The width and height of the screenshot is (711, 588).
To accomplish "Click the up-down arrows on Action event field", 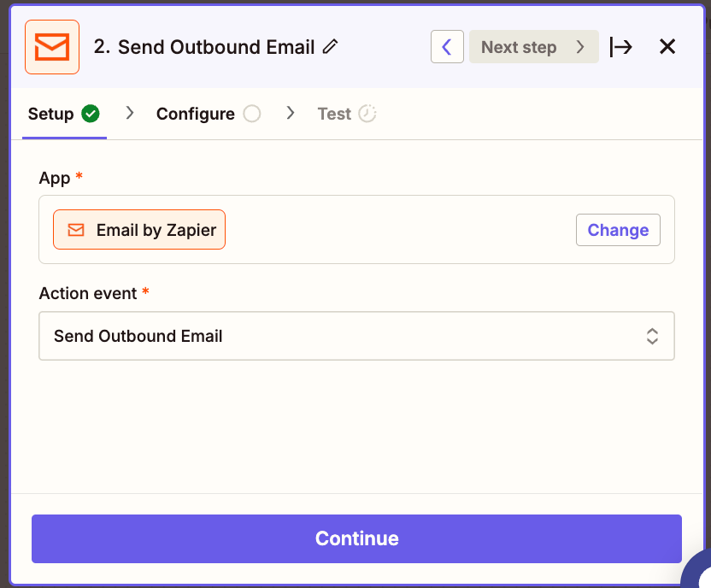I will 652,336.
